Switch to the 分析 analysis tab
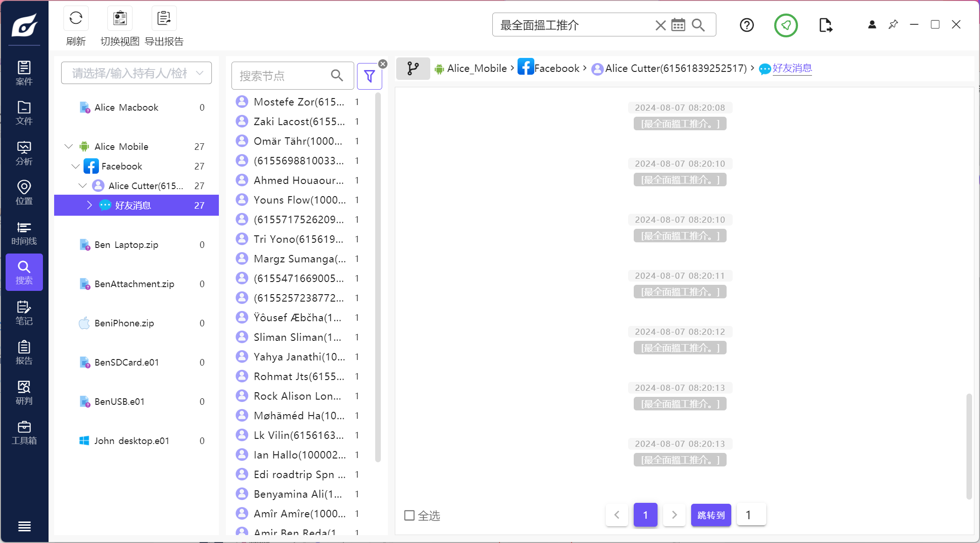The width and height of the screenshot is (980, 543). tap(24, 154)
